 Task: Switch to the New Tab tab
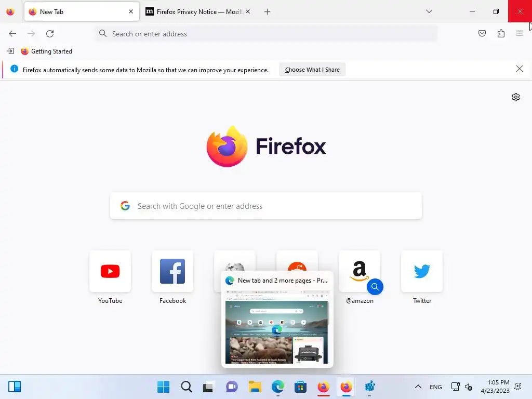tap(82, 12)
